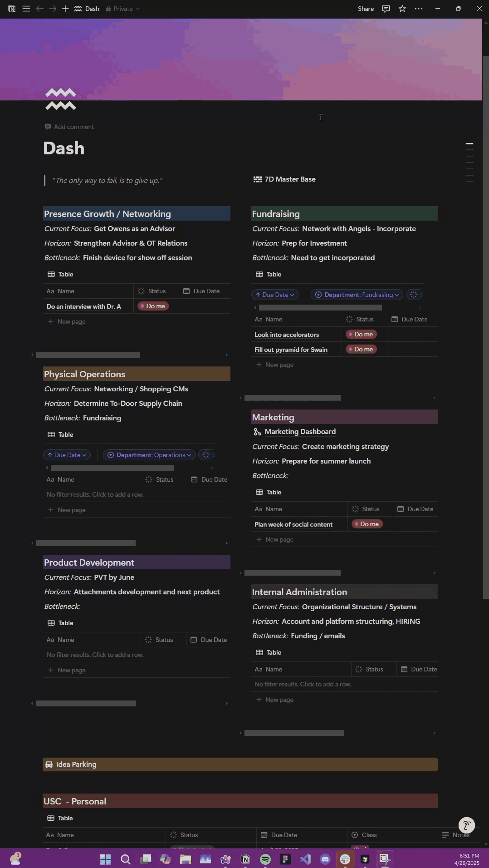Click the navigate back arrow
Image resolution: width=489 pixels, height=868 pixels.
click(40, 9)
